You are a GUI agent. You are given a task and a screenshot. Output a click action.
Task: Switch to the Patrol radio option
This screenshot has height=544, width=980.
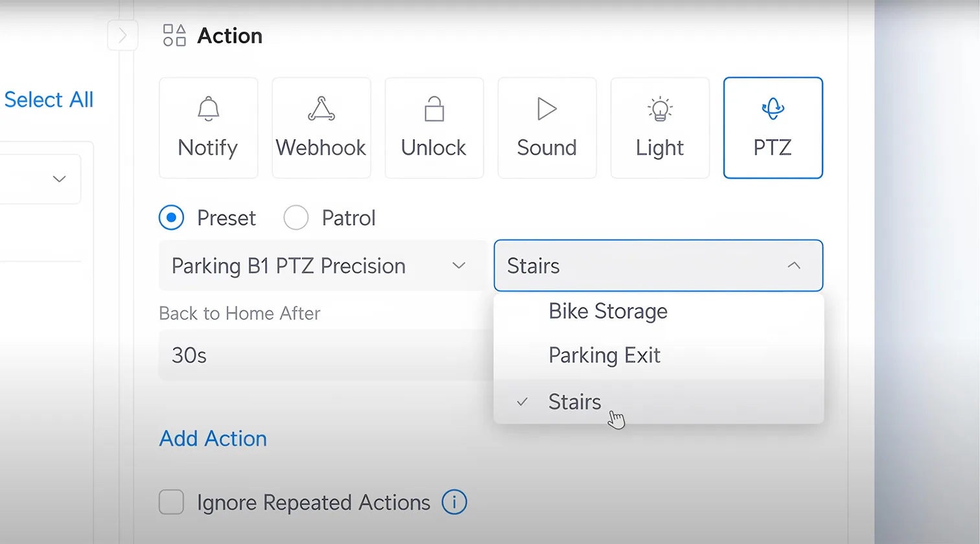(296, 218)
